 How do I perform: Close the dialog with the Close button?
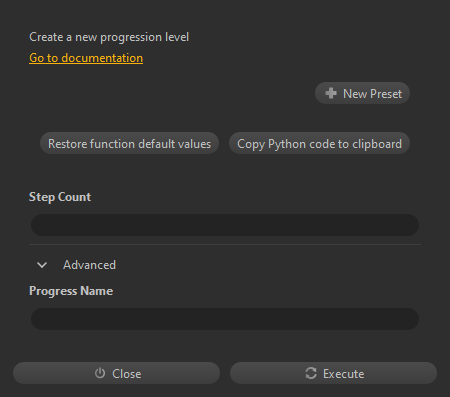click(116, 373)
